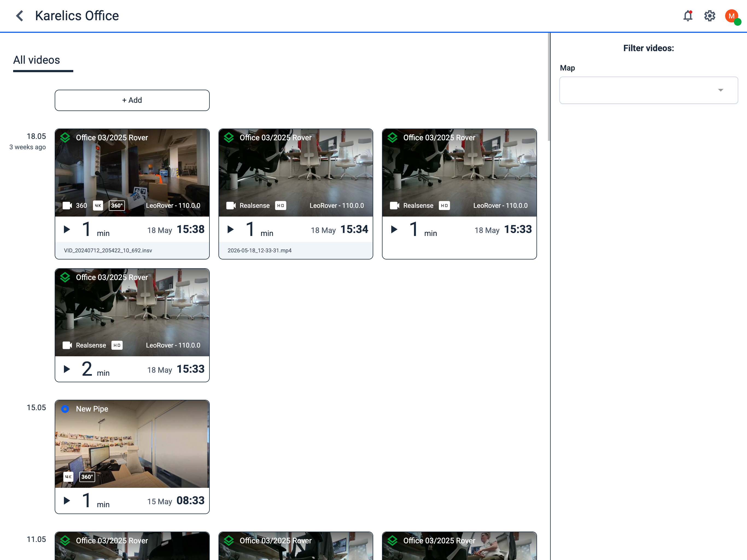This screenshot has width=747, height=560.
Task: Click the Karelics Office page title
Action: click(x=77, y=16)
